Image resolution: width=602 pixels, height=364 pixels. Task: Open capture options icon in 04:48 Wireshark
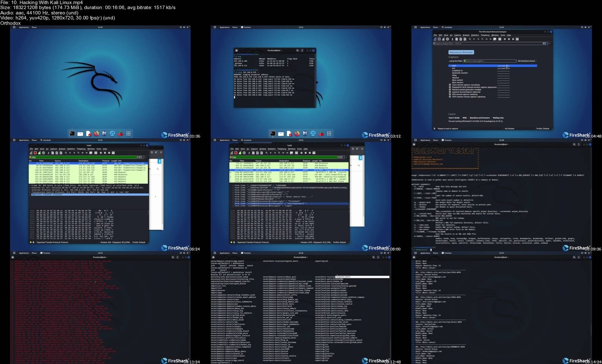[x=447, y=39]
